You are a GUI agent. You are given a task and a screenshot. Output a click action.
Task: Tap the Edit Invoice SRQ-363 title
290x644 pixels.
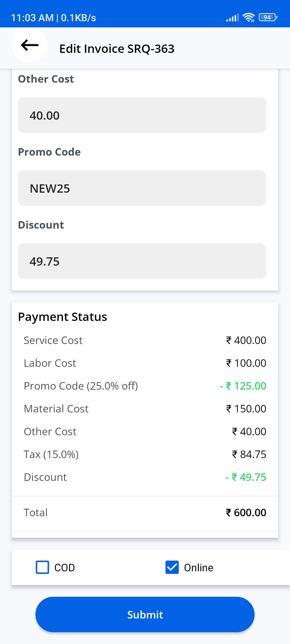(117, 49)
